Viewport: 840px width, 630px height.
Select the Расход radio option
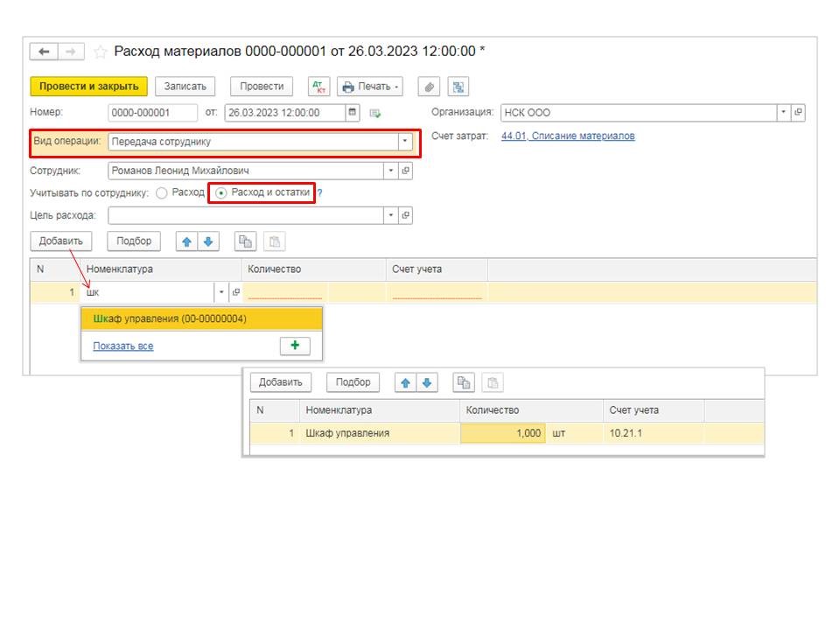tap(162, 192)
